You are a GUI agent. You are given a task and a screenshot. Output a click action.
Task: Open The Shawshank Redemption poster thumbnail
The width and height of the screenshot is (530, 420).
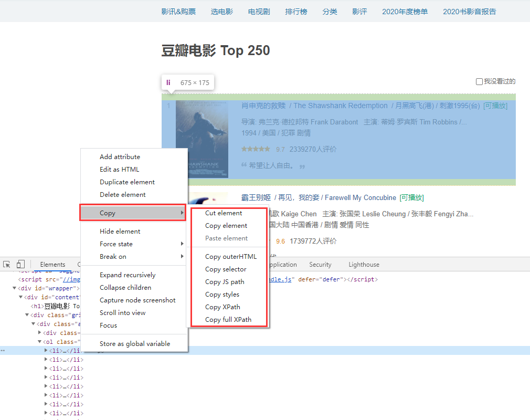click(x=202, y=139)
